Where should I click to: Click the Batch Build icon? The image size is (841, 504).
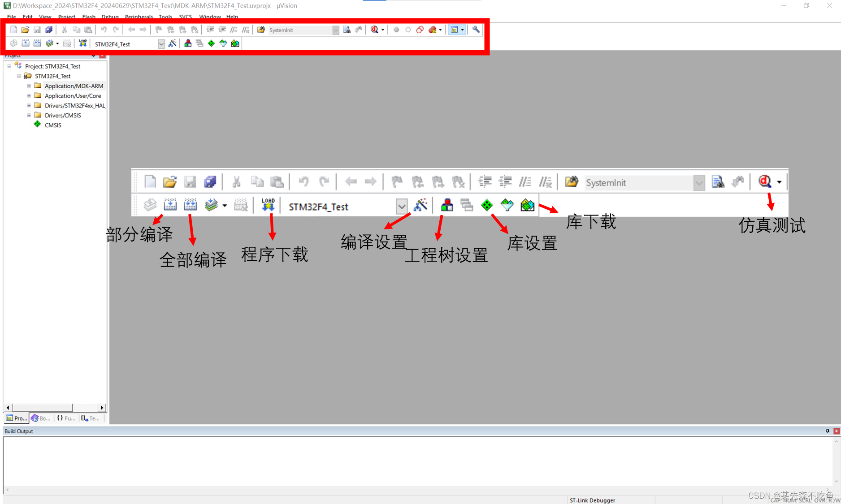point(49,43)
